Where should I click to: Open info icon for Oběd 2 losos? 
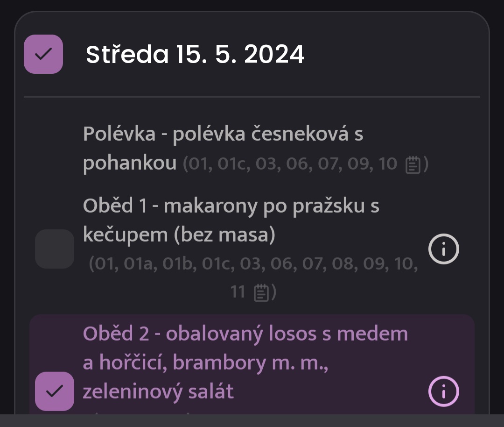pyautogui.click(x=444, y=391)
